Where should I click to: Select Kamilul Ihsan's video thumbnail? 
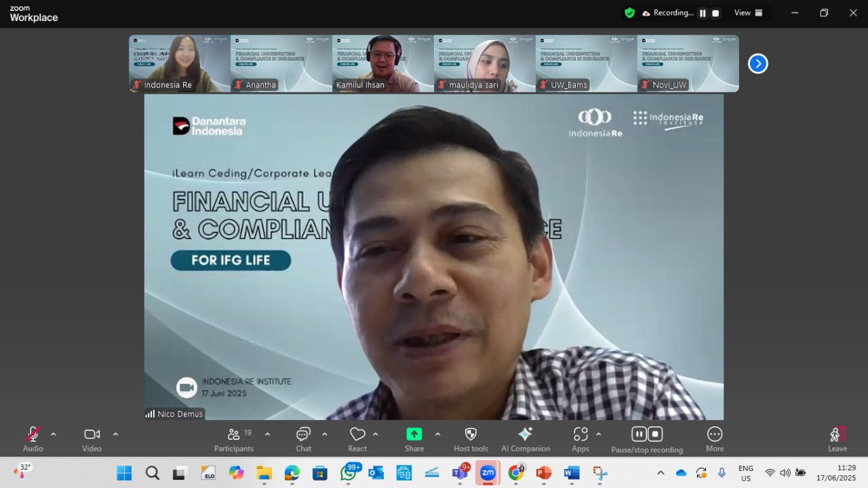point(383,64)
